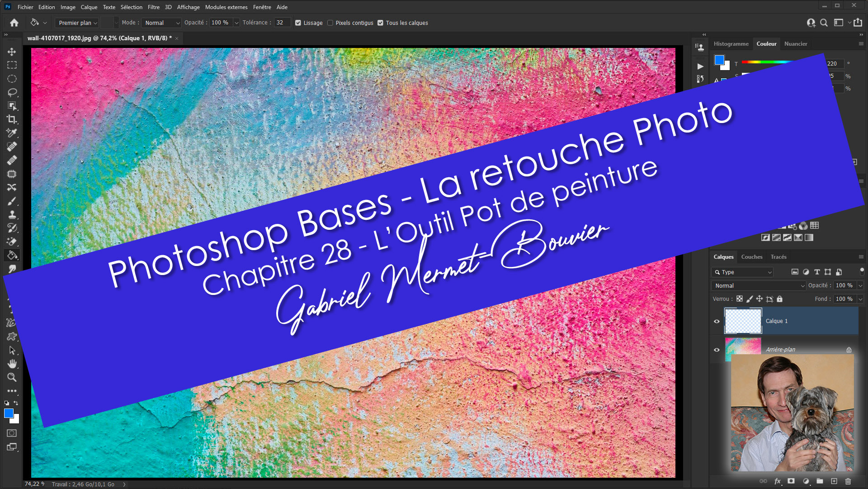Enable the Pixels contigus checkbox
Image resolution: width=868 pixels, height=489 pixels.
coord(330,23)
